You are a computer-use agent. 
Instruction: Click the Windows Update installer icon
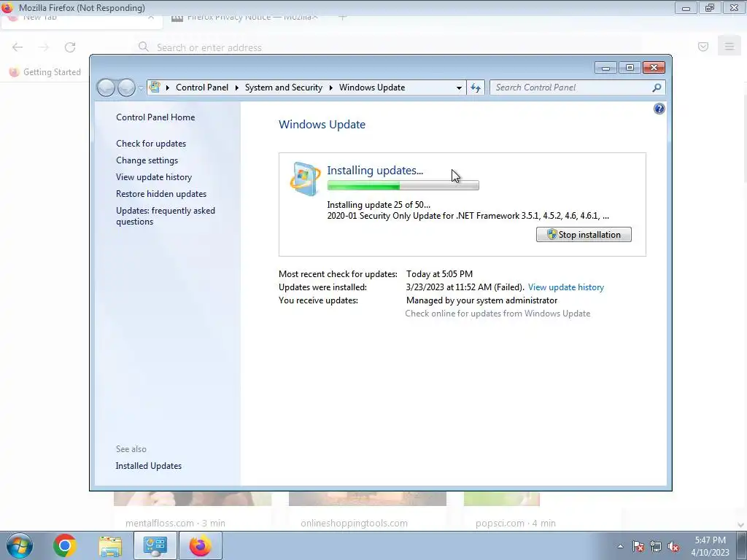point(305,179)
